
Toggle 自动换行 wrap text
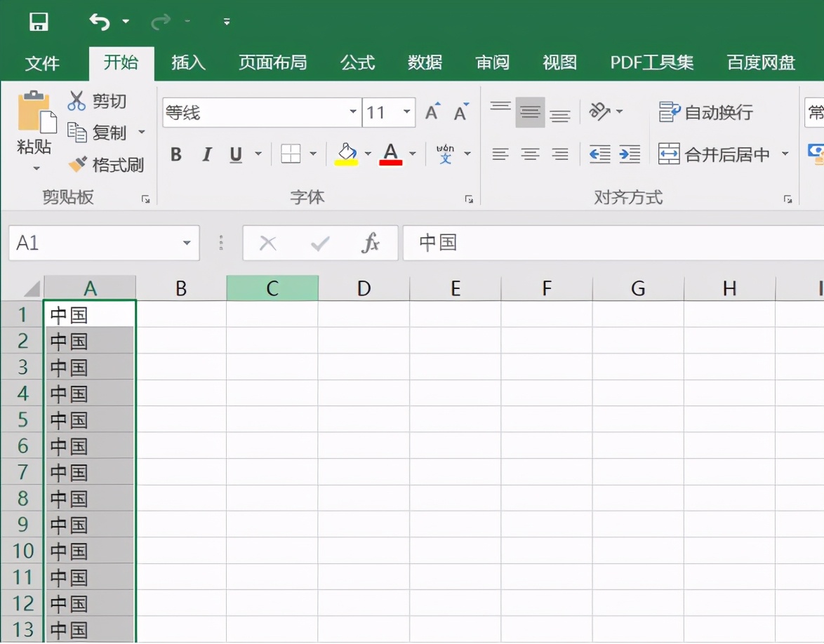pyautogui.click(x=706, y=112)
